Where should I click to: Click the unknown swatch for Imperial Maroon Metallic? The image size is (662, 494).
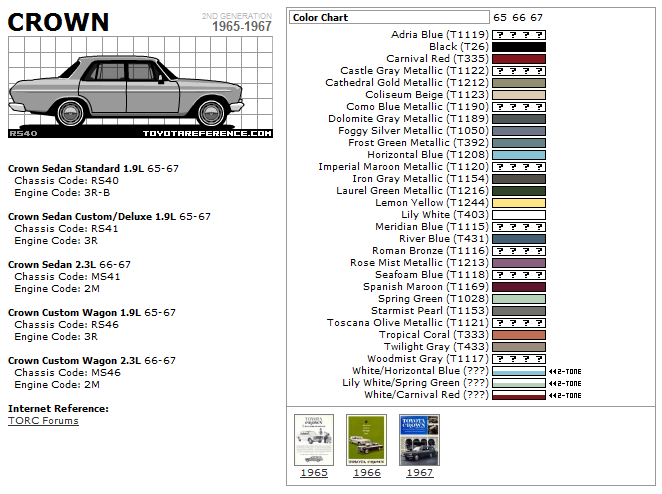point(519,167)
